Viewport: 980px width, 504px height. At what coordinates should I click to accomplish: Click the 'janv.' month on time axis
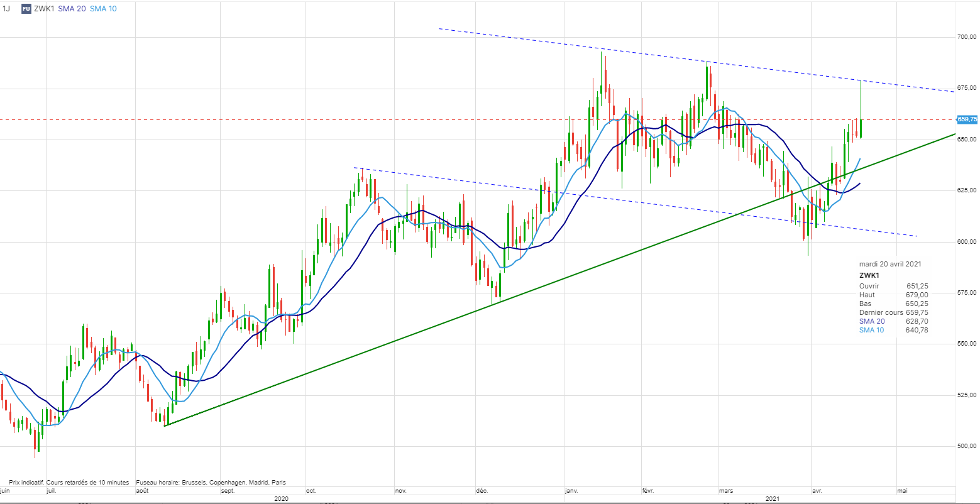[572, 490]
